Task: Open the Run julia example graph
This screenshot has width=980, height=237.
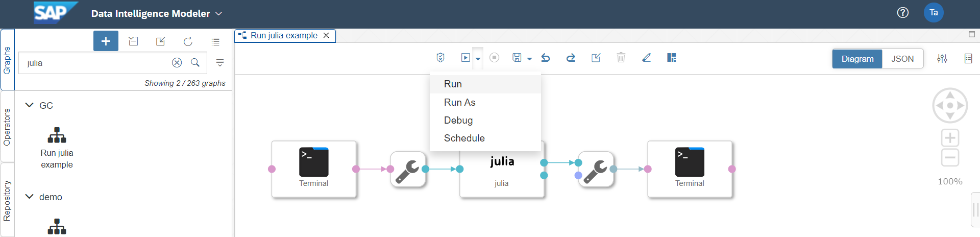Action: 57,148
